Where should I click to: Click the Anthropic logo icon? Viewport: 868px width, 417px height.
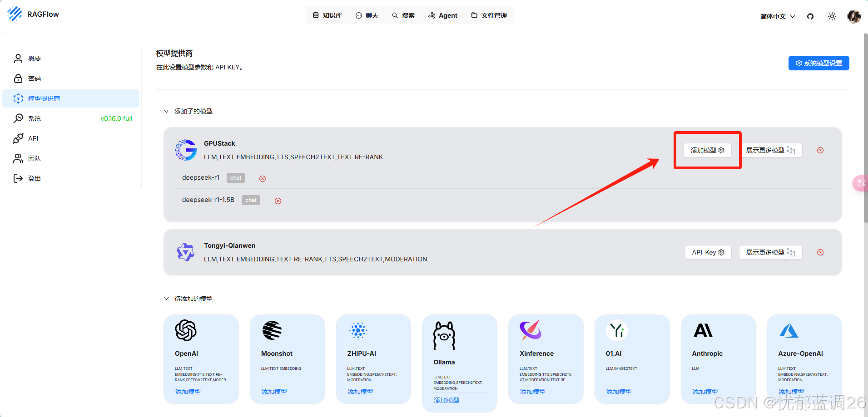[x=703, y=330]
